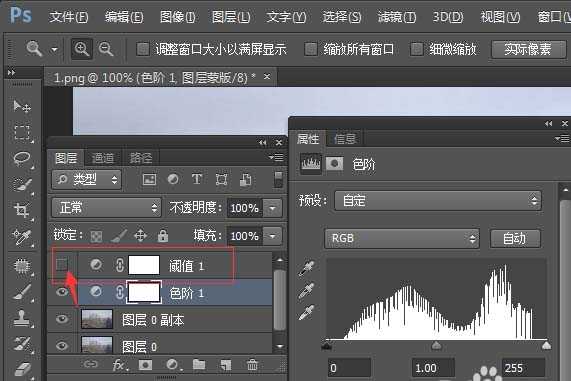Viewport: 571px width, 381px height.
Task: Switch to the 通道 tab
Action: click(102, 158)
